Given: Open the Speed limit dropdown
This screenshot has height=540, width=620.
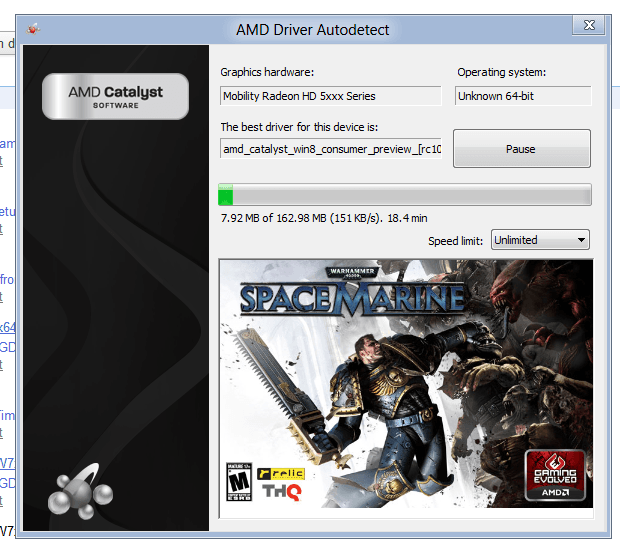Looking at the screenshot, I should click(540, 240).
